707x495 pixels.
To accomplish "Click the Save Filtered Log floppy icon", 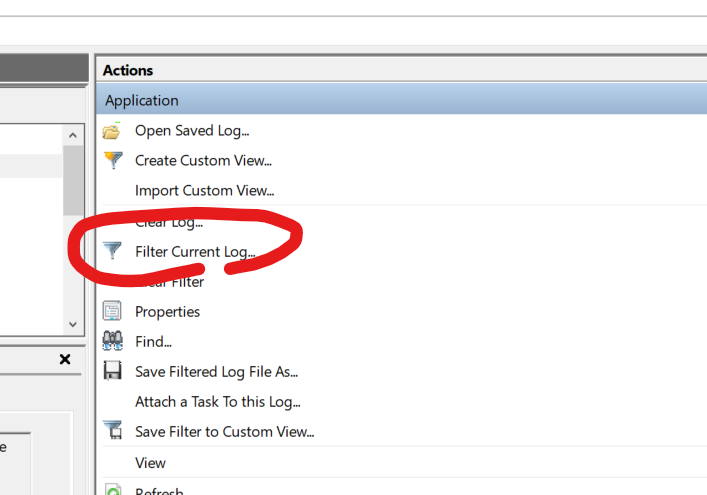I will tap(112, 371).
